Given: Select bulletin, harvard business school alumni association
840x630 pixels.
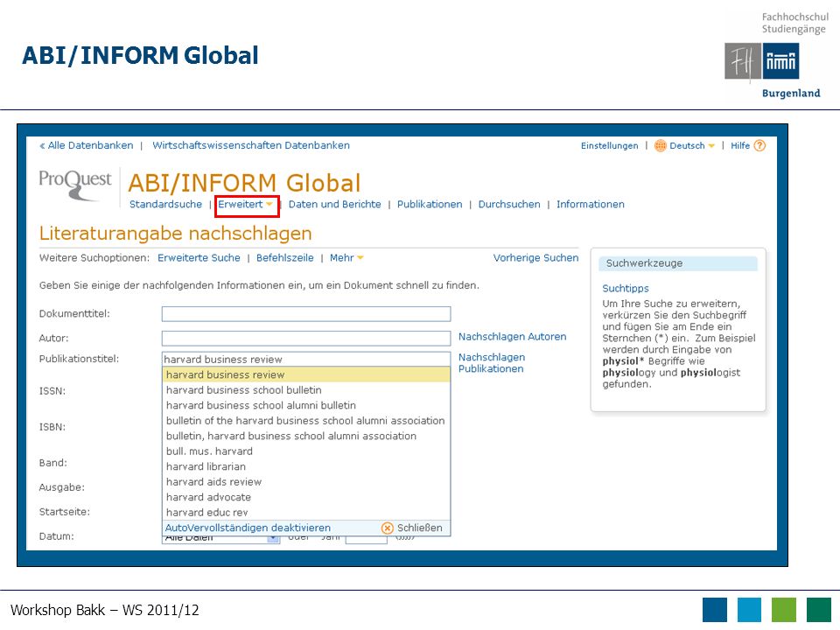Looking at the screenshot, I should click(306, 436).
